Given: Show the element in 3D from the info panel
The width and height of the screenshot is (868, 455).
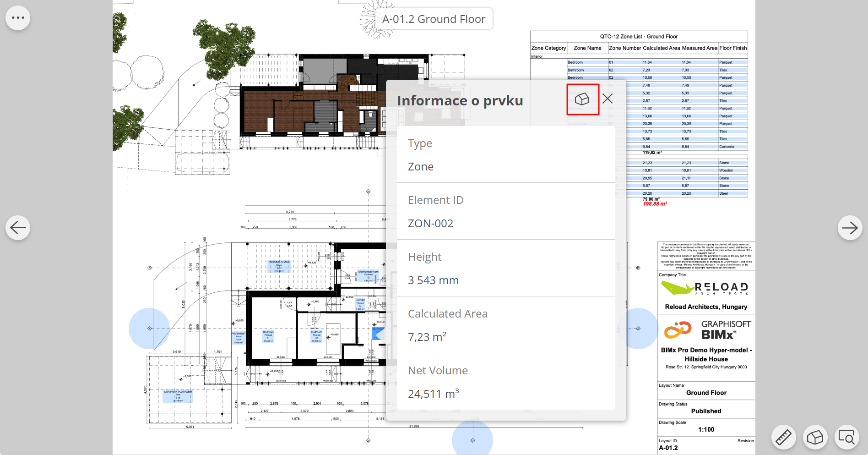Looking at the screenshot, I should (582, 99).
